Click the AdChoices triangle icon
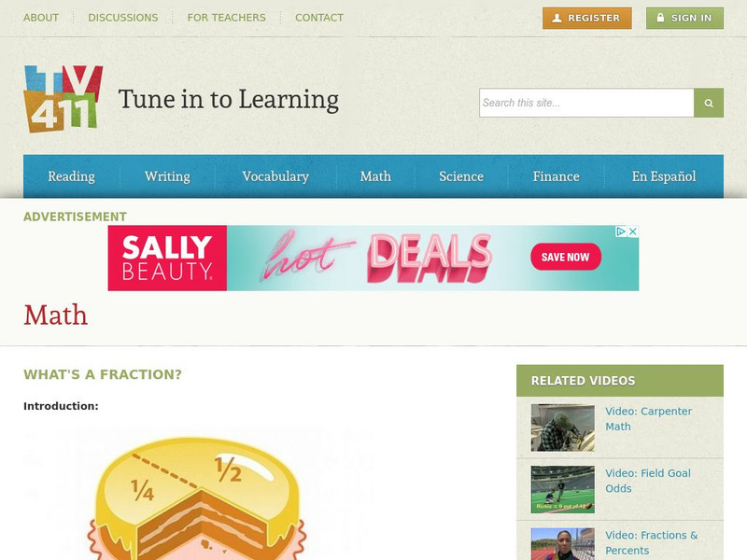Viewport: 747px width, 560px height. click(621, 231)
